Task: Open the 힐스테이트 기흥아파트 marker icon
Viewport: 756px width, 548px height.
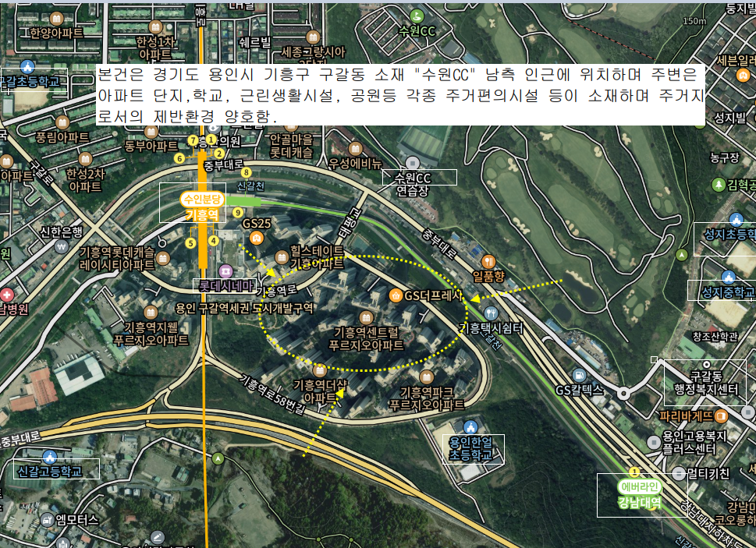Action: click(x=282, y=257)
